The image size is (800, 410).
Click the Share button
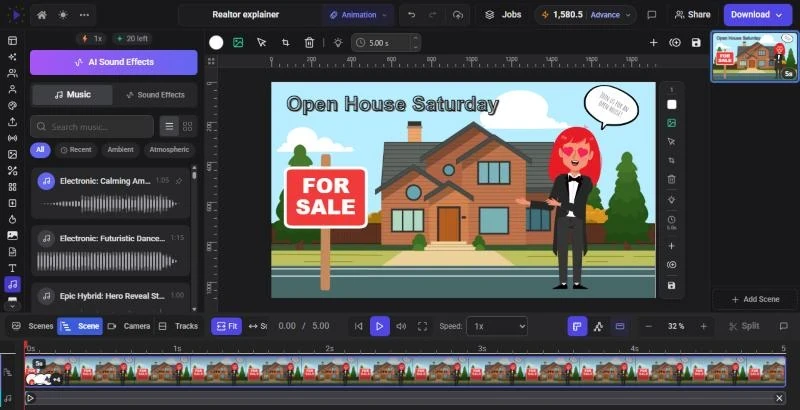[x=692, y=15]
